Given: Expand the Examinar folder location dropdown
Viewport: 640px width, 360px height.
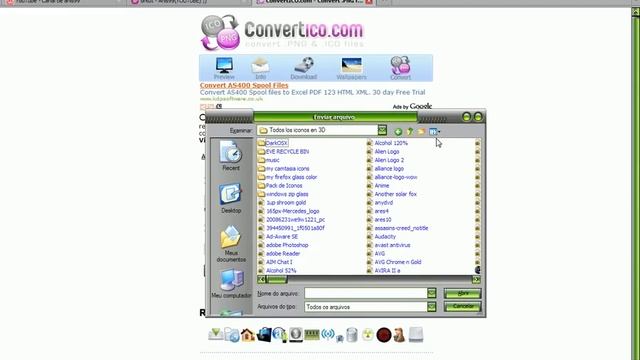Looking at the screenshot, I should point(382,130).
